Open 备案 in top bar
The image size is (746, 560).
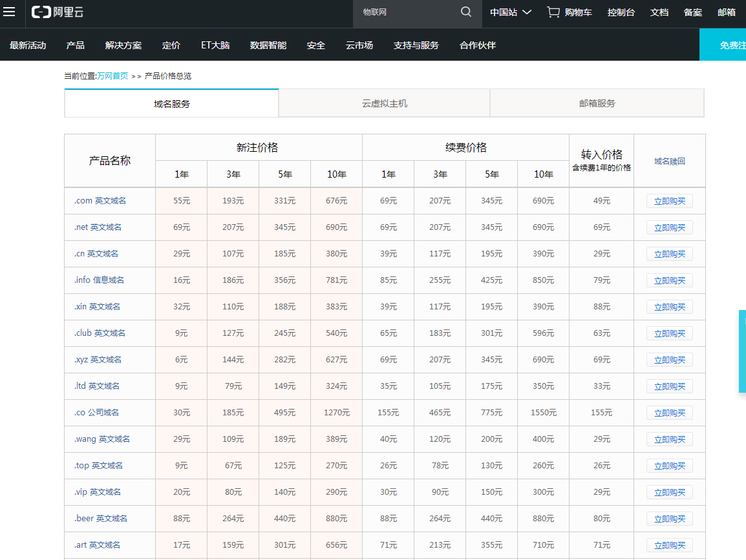point(693,12)
